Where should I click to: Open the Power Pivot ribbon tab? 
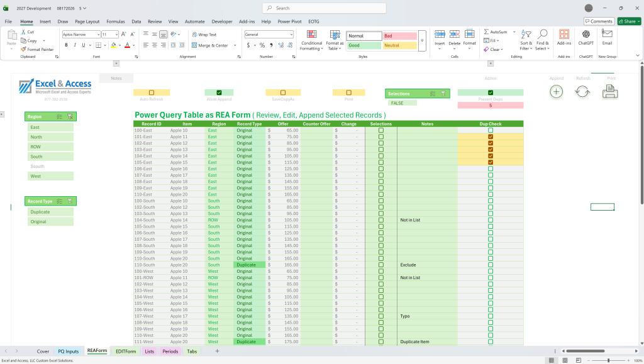click(x=289, y=21)
